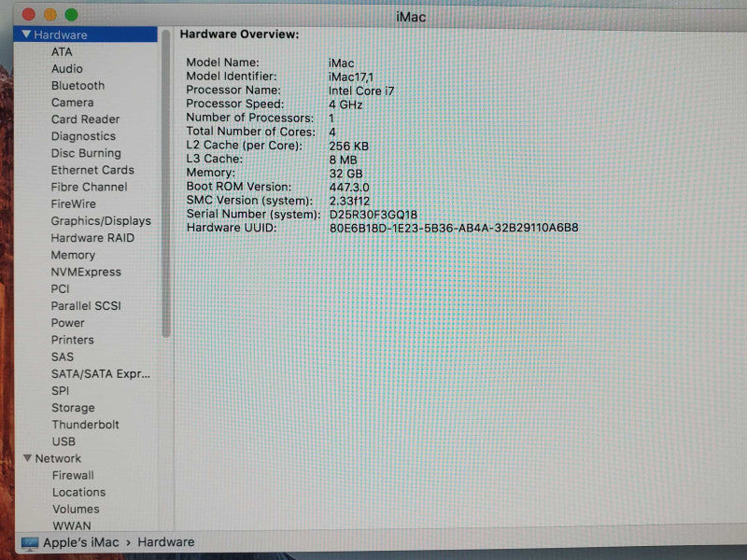Click the iMac computer icon in path bar

30,543
